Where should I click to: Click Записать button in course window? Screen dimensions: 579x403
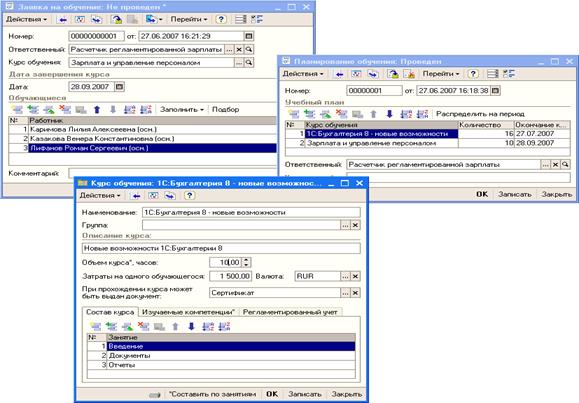tap(305, 394)
